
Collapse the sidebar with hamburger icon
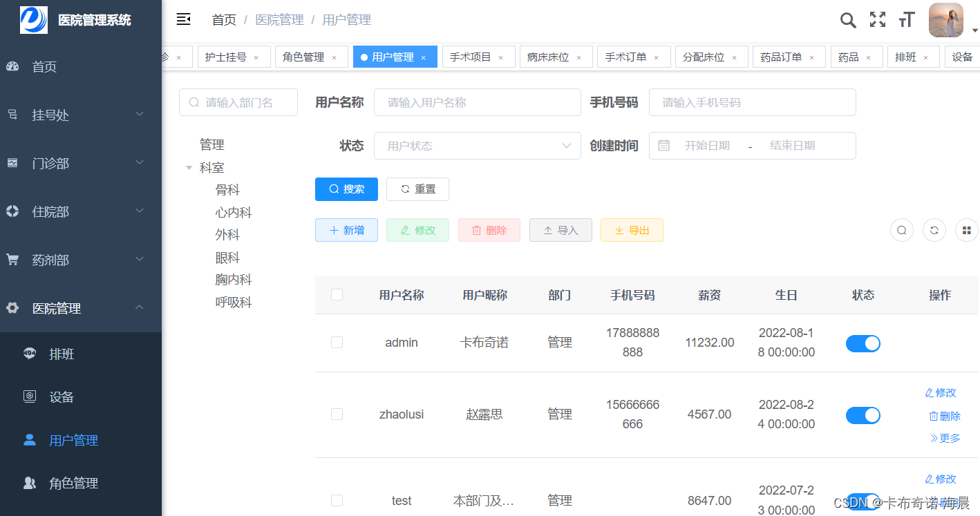tap(183, 19)
